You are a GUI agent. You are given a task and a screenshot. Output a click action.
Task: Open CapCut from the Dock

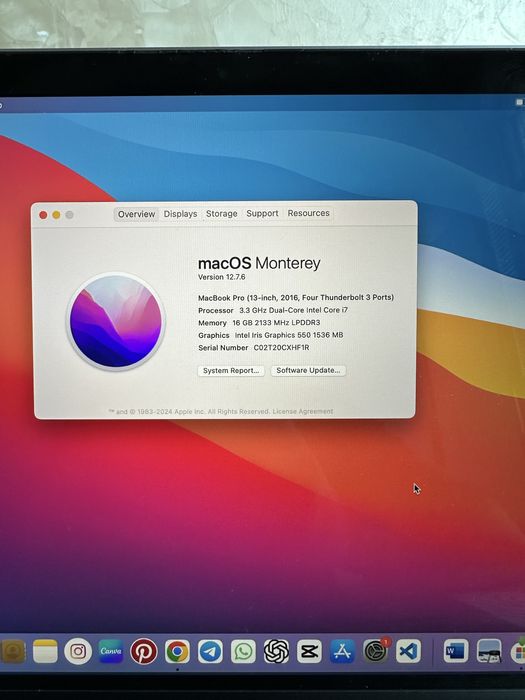coord(309,651)
